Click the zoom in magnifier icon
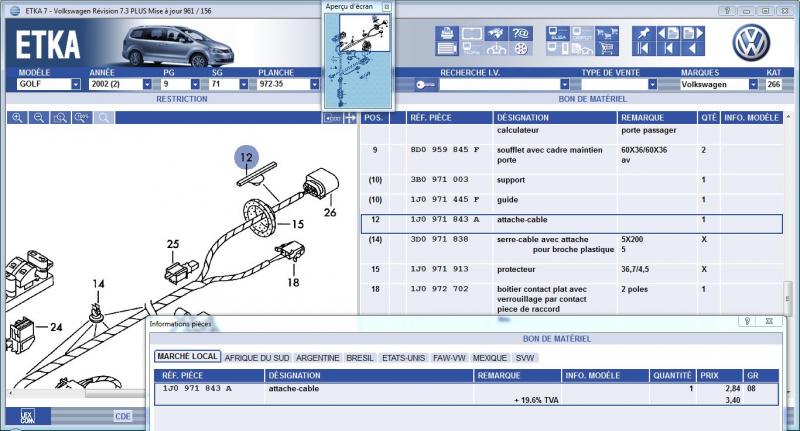The image size is (800, 431). pos(17,118)
